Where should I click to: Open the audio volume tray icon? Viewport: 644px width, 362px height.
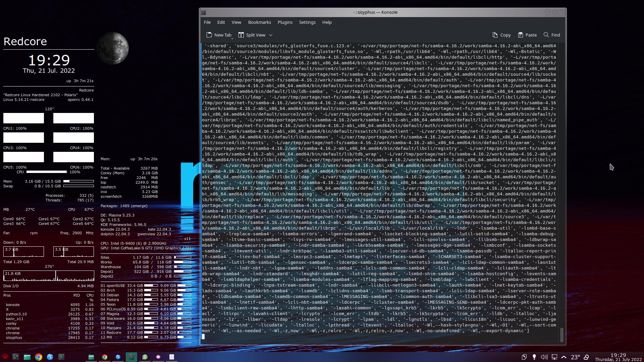[544, 357]
